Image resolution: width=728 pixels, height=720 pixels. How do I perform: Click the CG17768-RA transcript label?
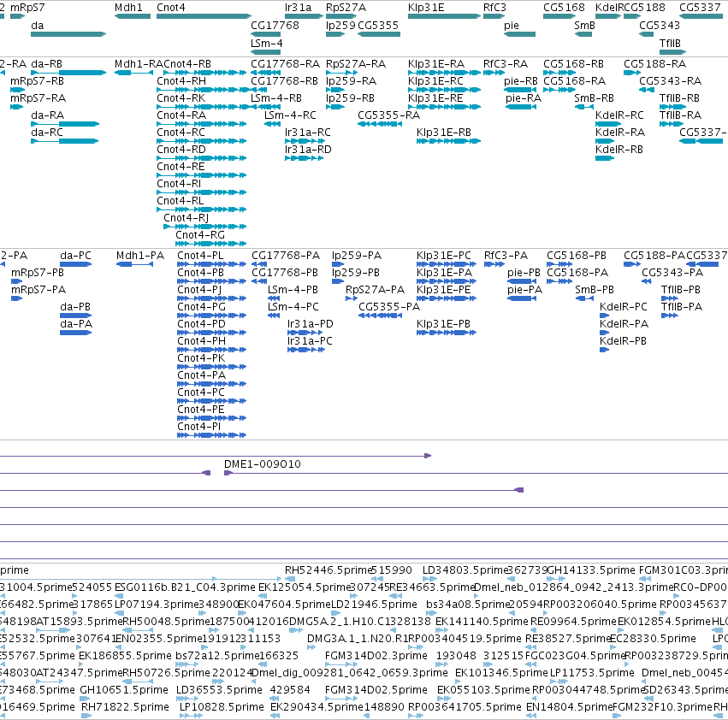coord(285,63)
